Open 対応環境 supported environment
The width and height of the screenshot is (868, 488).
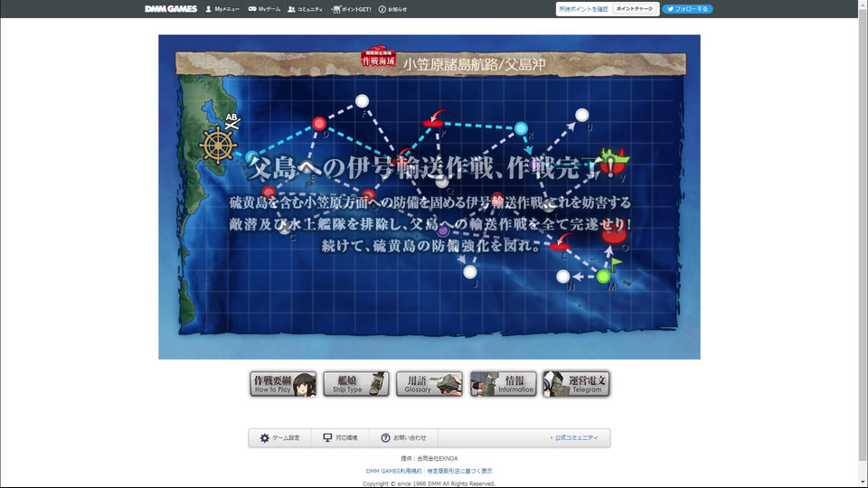341,437
